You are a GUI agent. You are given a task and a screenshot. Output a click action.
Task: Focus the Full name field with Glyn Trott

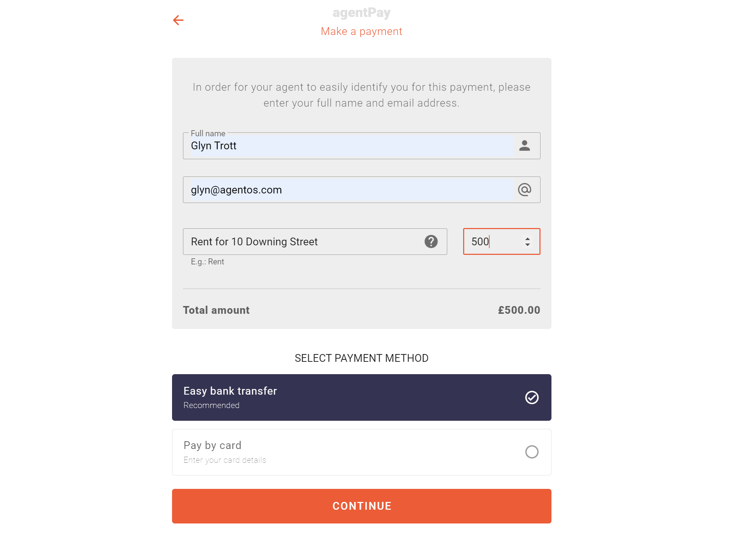coord(350,146)
